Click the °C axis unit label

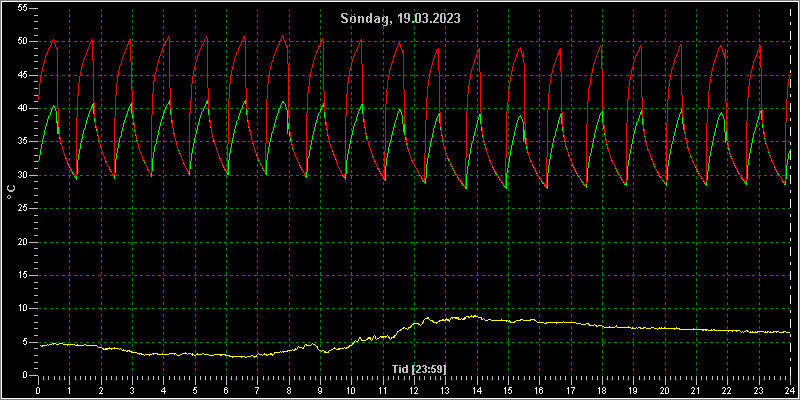point(11,192)
